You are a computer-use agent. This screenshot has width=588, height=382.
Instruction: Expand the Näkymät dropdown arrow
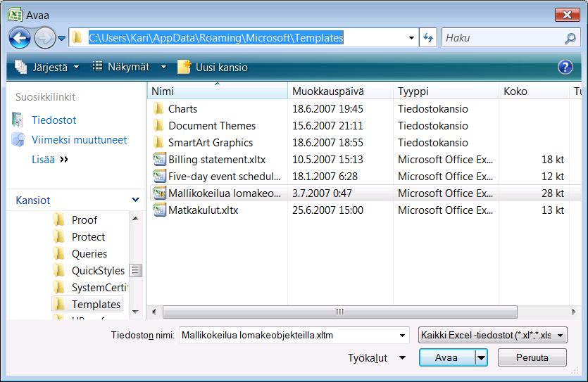click(x=163, y=67)
